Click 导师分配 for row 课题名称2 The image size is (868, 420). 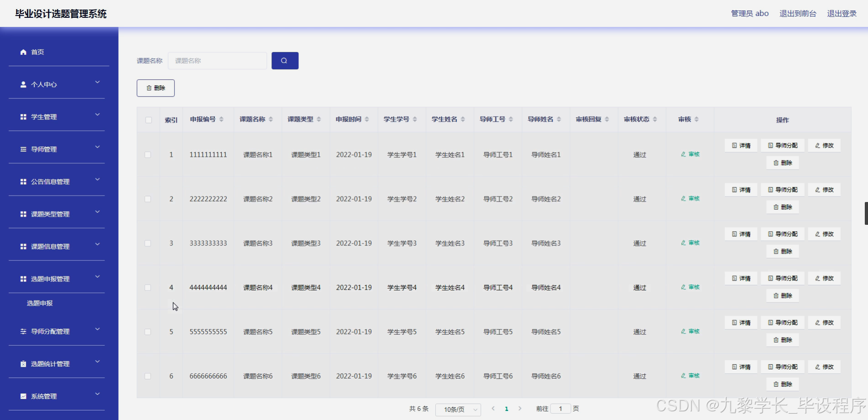783,190
